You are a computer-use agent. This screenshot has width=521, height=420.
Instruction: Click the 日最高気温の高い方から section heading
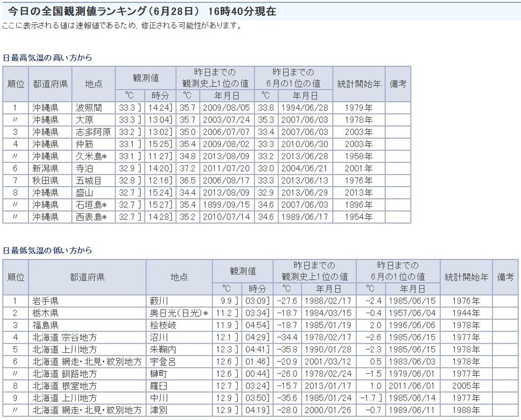pyautogui.click(x=47, y=58)
